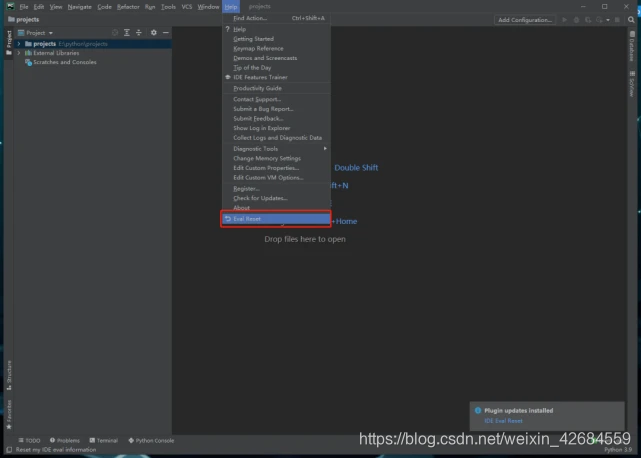
Task: Select Register in the Help menu
Action: (276, 189)
